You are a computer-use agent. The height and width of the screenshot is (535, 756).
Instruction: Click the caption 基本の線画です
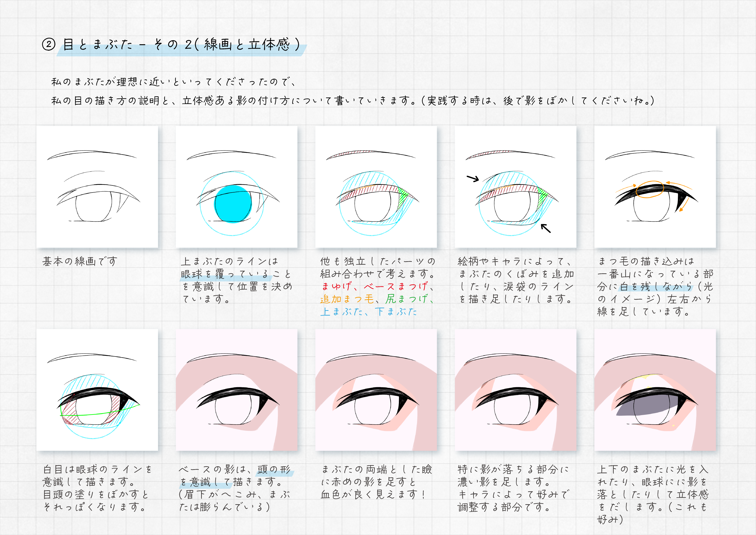tap(80, 261)
